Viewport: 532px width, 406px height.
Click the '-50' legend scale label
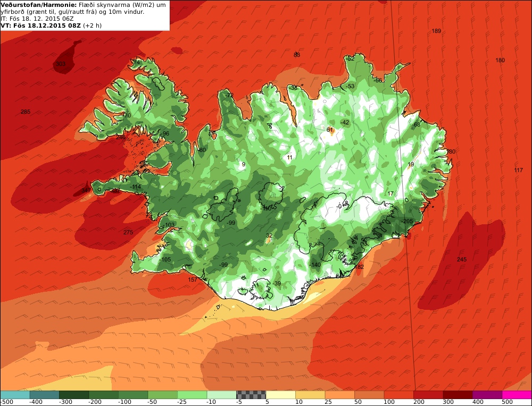tap(153, 402)
